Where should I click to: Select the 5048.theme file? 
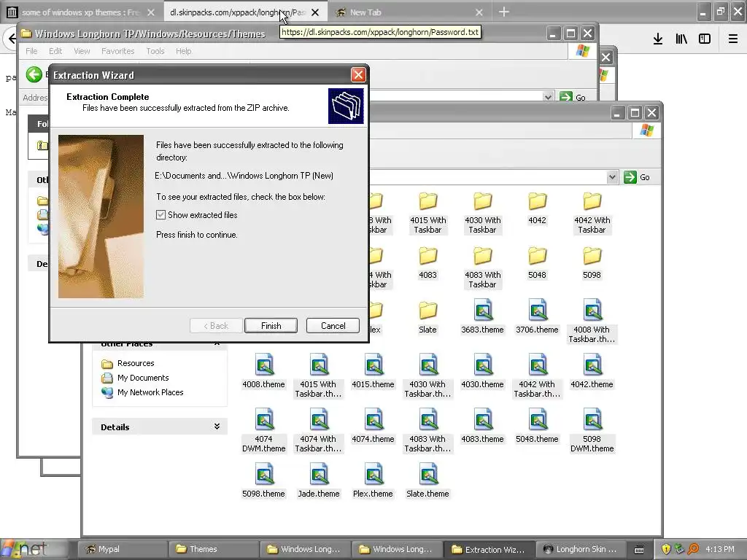[537, 426]
